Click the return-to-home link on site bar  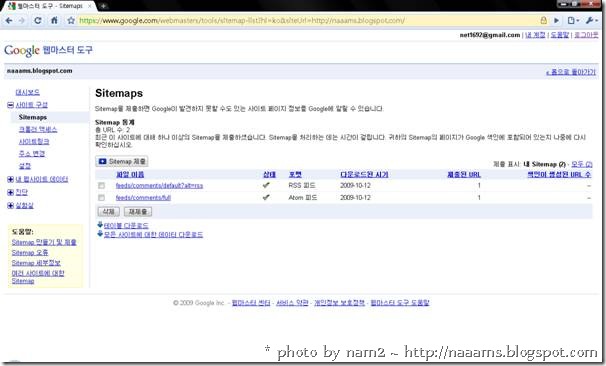[571, 72]
